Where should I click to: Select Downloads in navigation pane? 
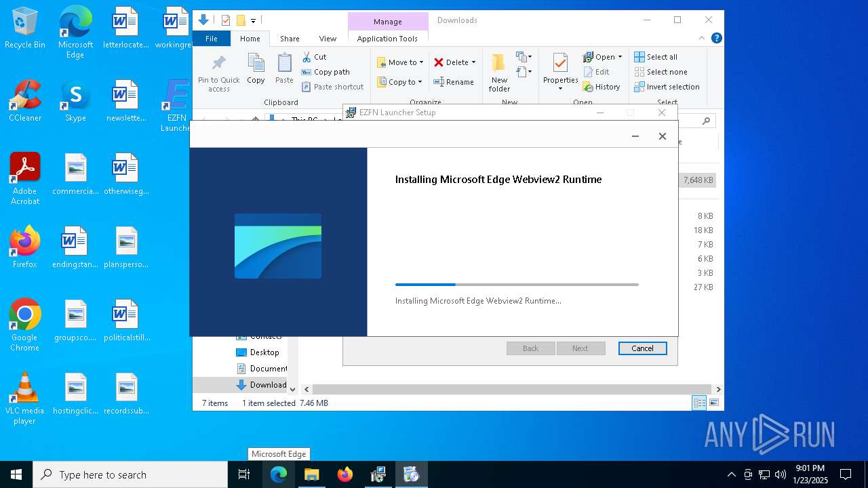261,385
